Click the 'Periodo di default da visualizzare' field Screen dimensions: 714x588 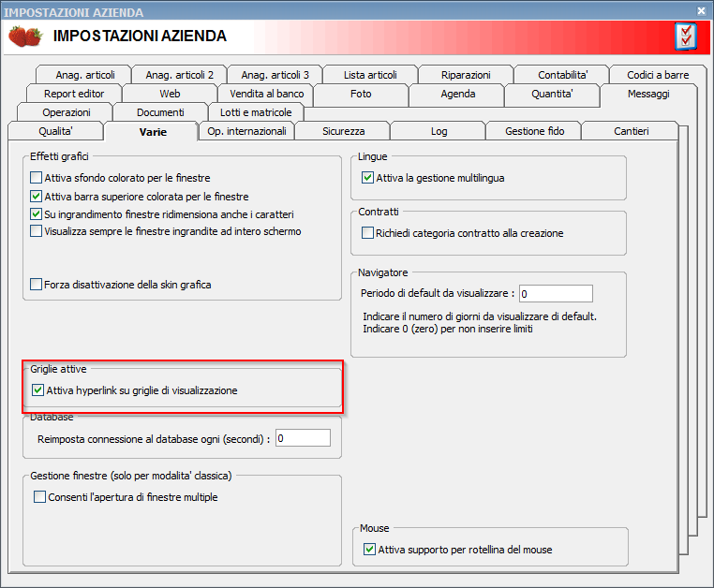(x=556, y=294)
